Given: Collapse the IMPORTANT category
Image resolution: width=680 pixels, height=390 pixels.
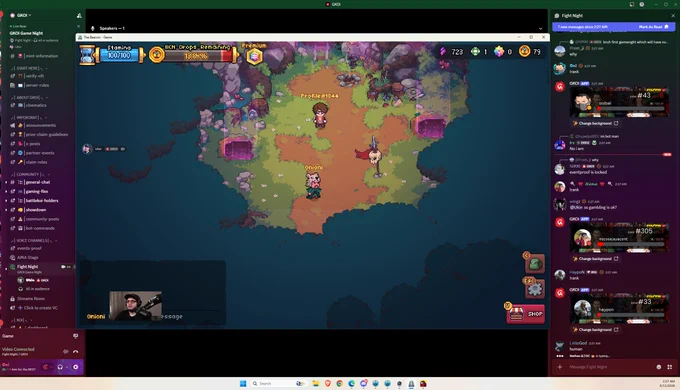Looking at the screenshot, I should coord(29,117).
